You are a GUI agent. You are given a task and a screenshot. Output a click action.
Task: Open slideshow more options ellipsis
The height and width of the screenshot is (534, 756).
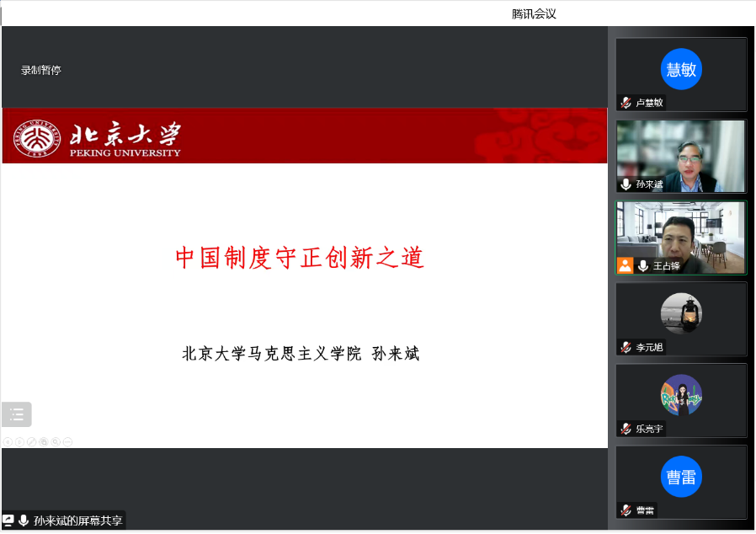67,441
